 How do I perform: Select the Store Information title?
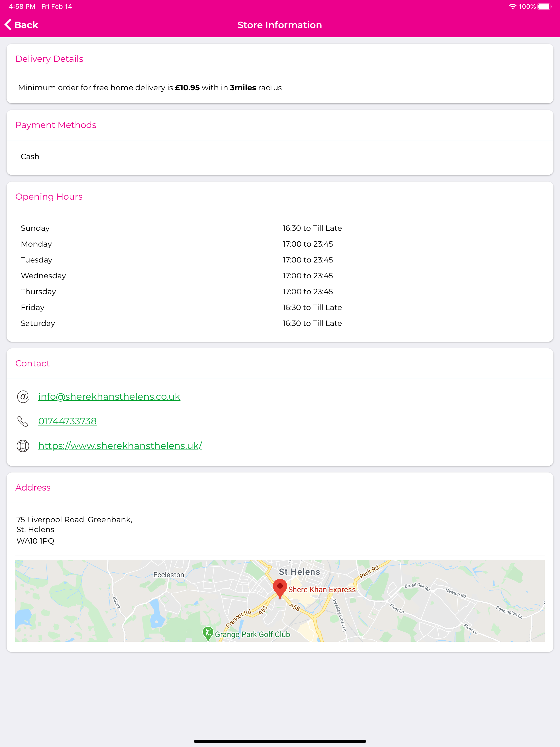(x=280, y=25)
